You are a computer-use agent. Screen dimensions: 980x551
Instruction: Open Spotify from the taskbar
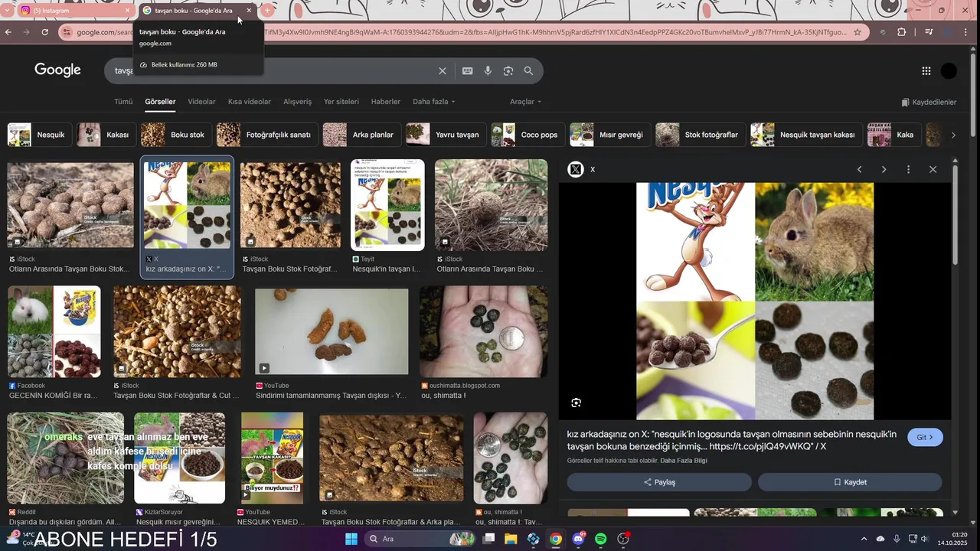pos(601,539)
